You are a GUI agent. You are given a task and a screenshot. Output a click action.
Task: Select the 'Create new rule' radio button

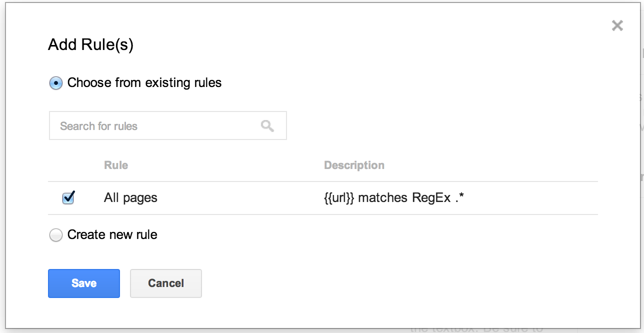[56, 235]
